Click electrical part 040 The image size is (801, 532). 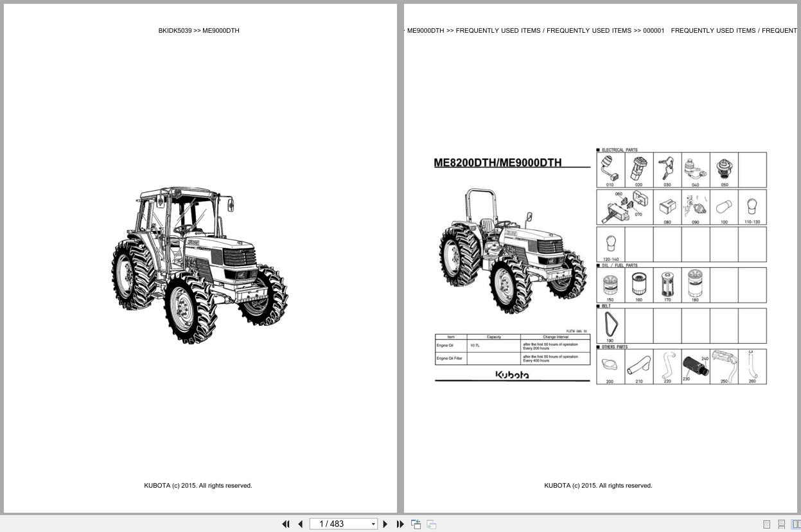point(696,170)
